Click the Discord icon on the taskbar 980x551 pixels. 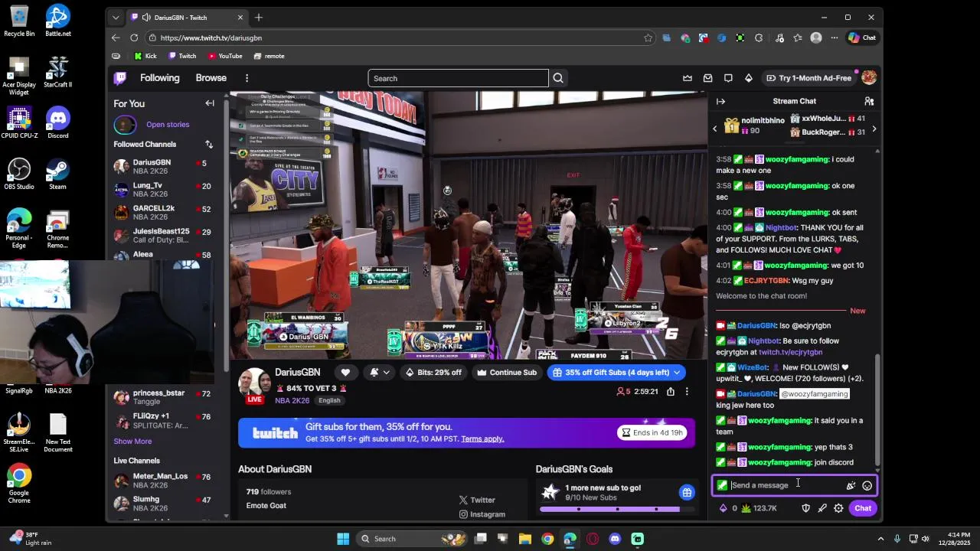[x=615, y=539]
